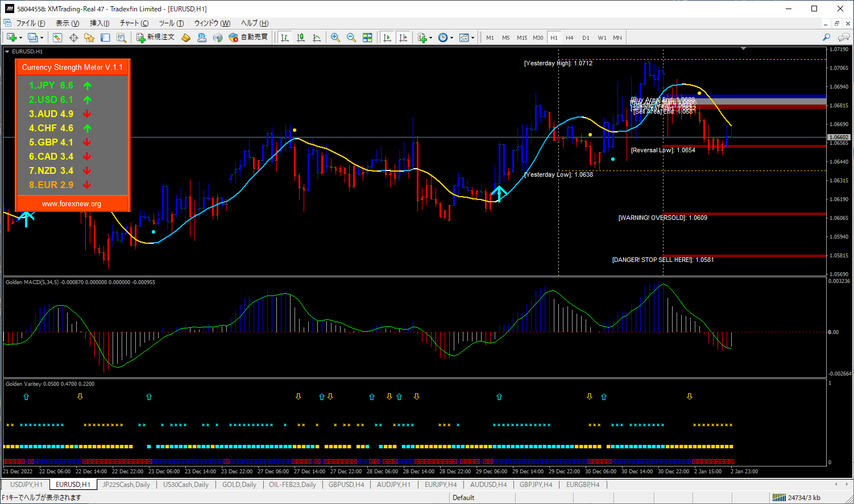Screen dimensions: 854x504
Task: Launch the Strategy Tester icon
Action: point(121,38)
